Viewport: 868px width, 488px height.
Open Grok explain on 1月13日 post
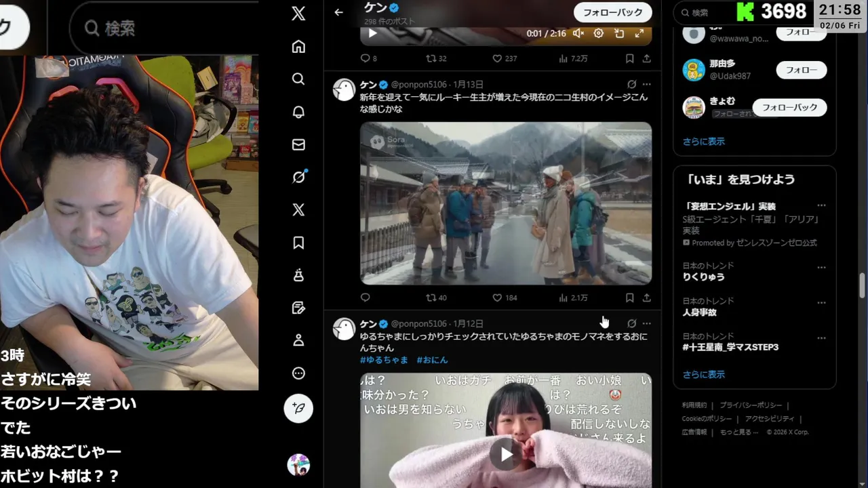pos(632,85)
